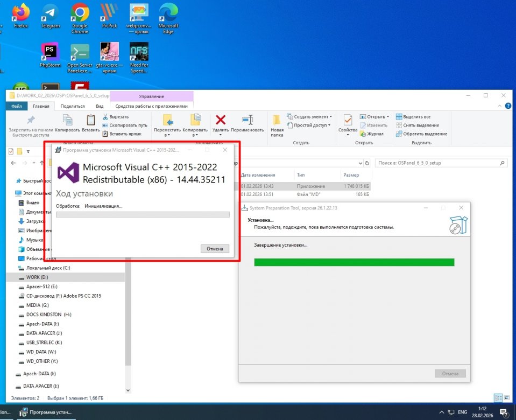The width and height of the screenshot is (516, 420).
Task: Refresh the Explorer address bar
Action: 367,163
